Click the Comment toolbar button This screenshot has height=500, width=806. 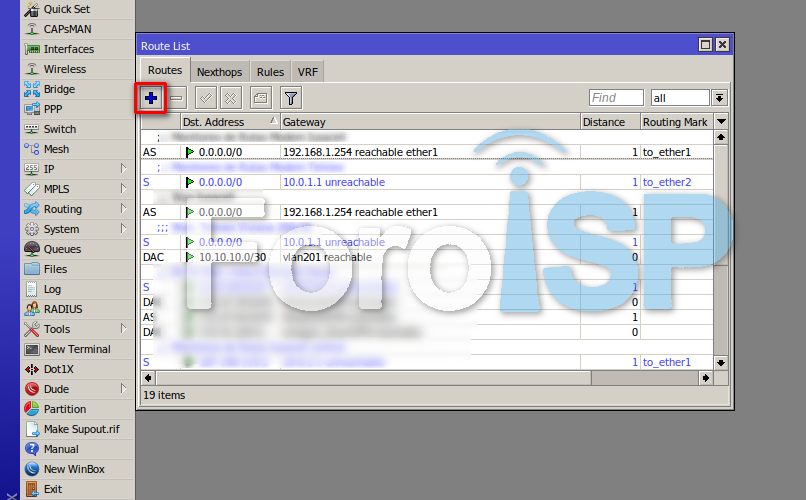[x=260, y=98]
